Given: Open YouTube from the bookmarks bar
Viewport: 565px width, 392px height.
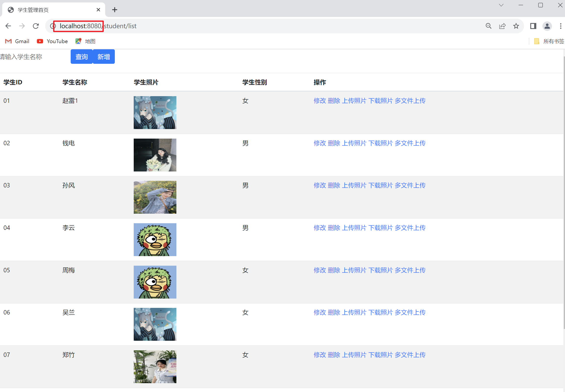Looking at the screenshot, I should click(52, 41).
